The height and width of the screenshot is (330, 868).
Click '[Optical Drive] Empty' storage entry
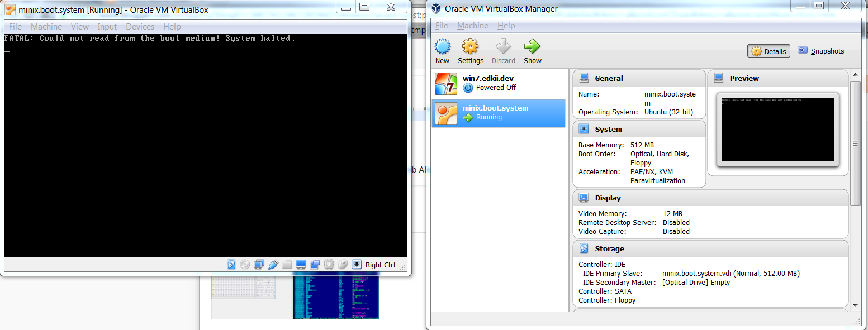pyautogui.click(x=696, y=283)
